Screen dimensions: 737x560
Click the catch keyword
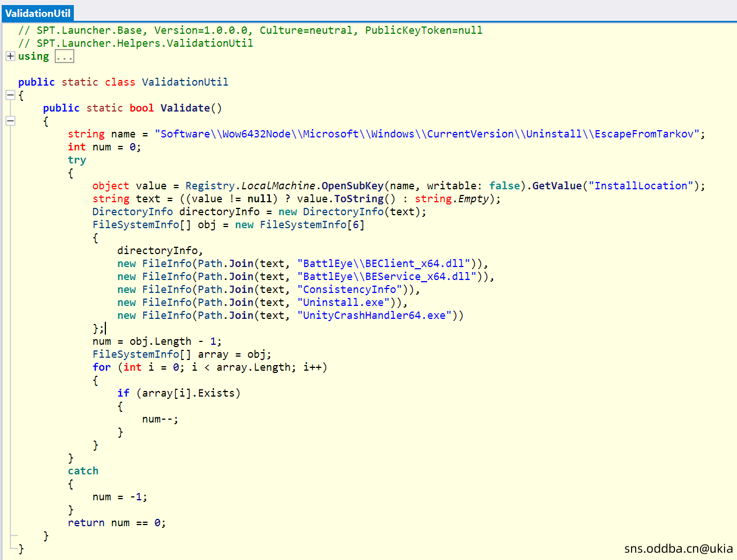pyautogui.click(x=83, y=471)
